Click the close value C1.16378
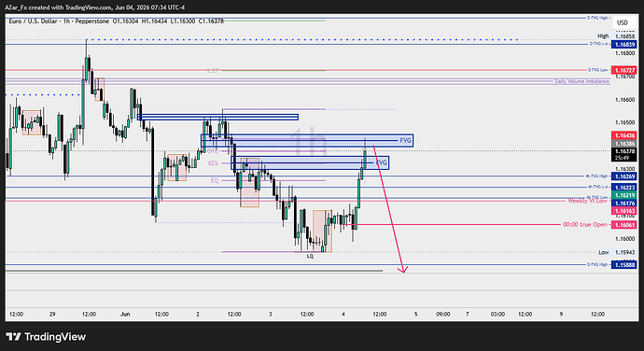Viewport: 644px width, 351px height. point(211,21)
